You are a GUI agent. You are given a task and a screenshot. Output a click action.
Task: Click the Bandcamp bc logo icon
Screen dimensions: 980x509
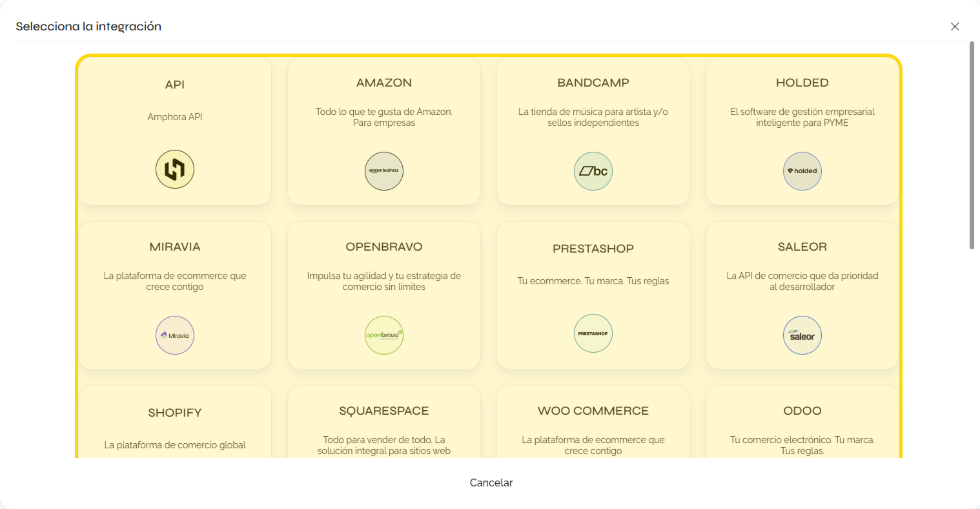tap(593, 171)
